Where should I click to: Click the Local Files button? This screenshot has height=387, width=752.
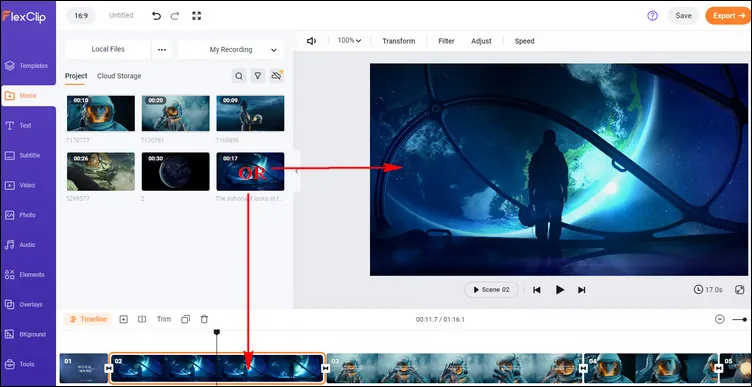[x=108, y=49]
